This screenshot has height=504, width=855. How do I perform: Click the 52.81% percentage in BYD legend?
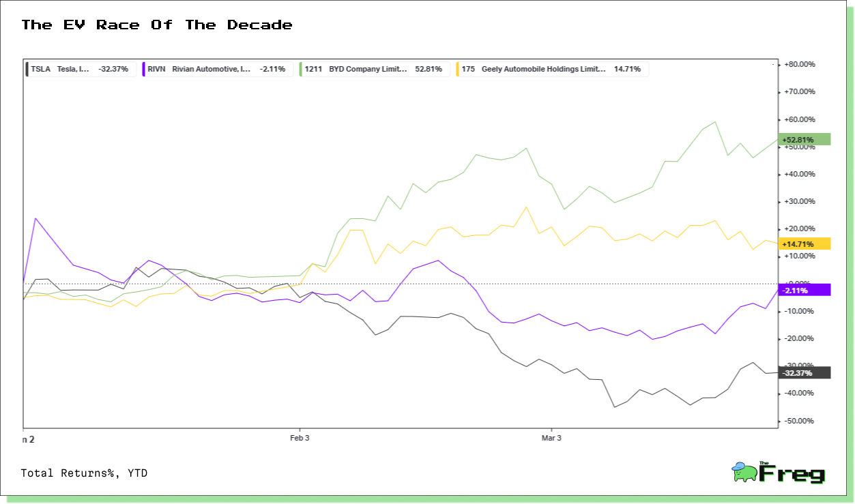[x=429, y=69]
